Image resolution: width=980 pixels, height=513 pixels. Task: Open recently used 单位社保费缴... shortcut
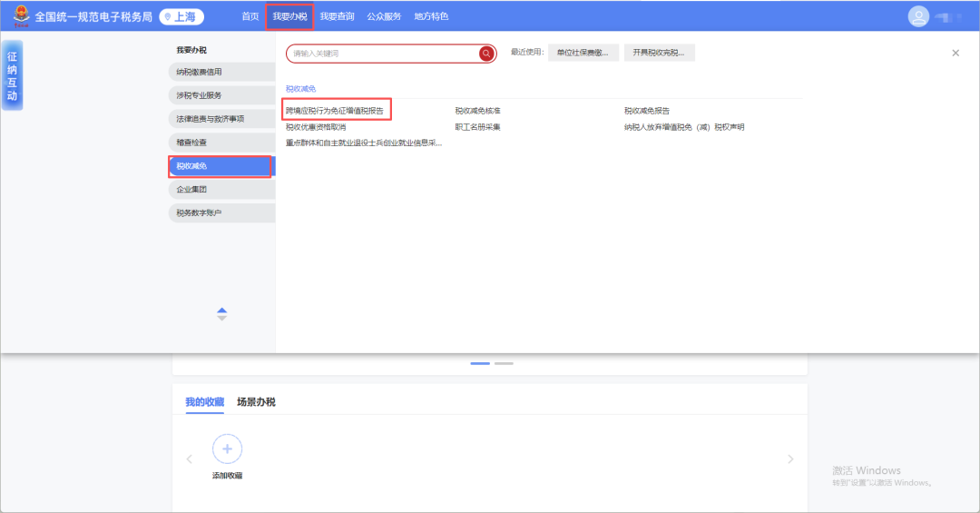pos(583,53)
